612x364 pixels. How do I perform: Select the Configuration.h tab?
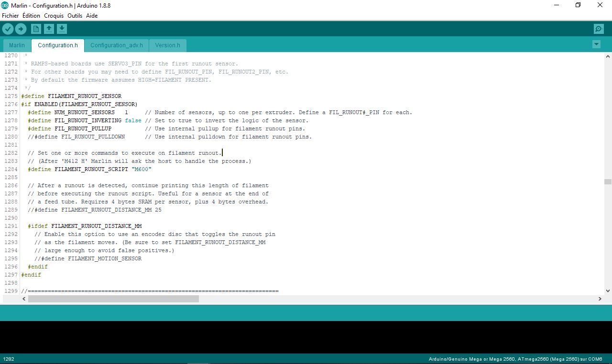coord(58,45)
